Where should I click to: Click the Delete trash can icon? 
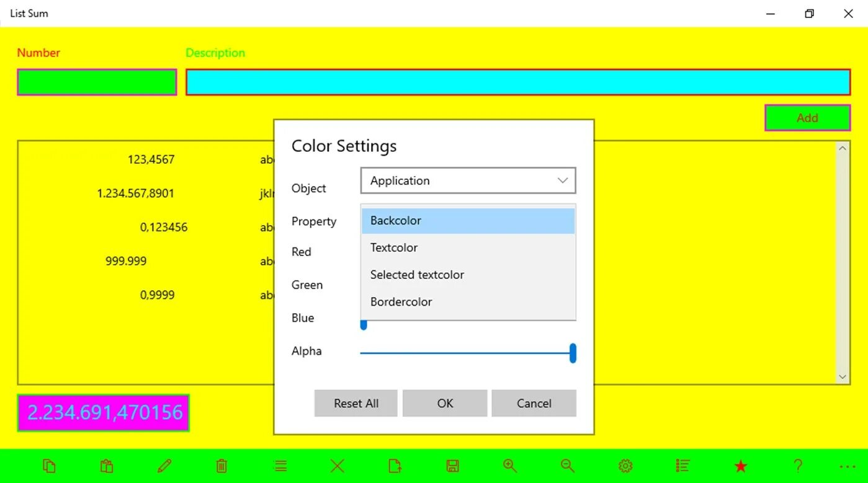(x=221, y=466)
